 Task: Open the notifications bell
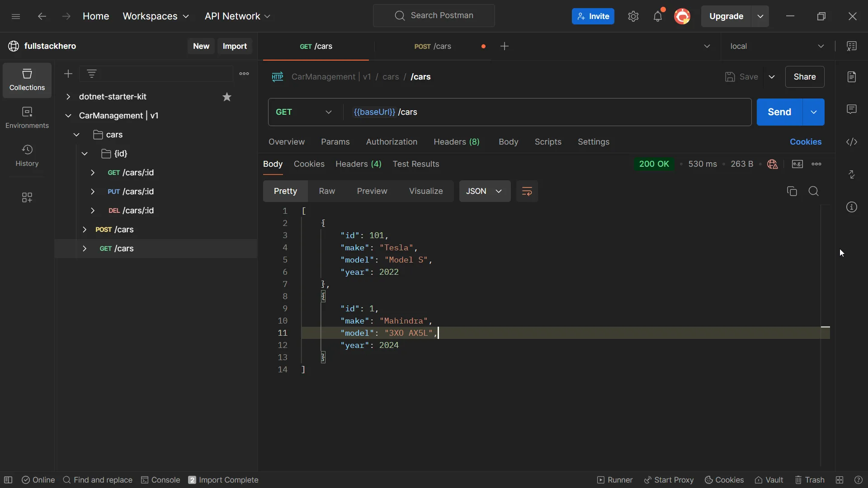[x=658, y=16]
